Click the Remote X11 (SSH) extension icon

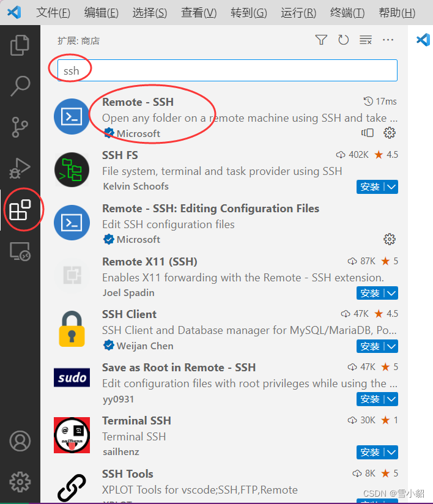[72, 275]
